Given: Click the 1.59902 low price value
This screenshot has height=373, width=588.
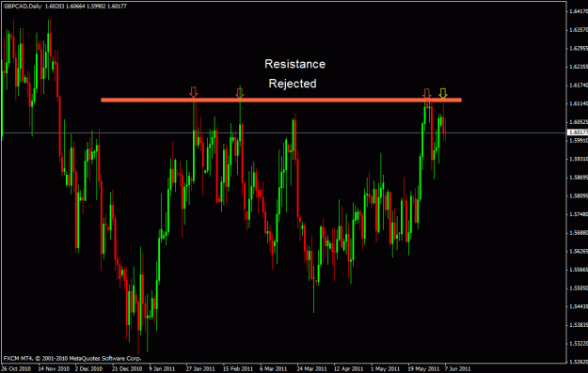Looking at the screenshot, I should 96,7.
